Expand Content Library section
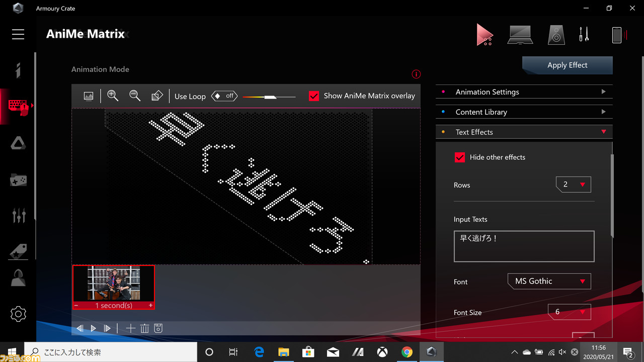 (524, 112)
